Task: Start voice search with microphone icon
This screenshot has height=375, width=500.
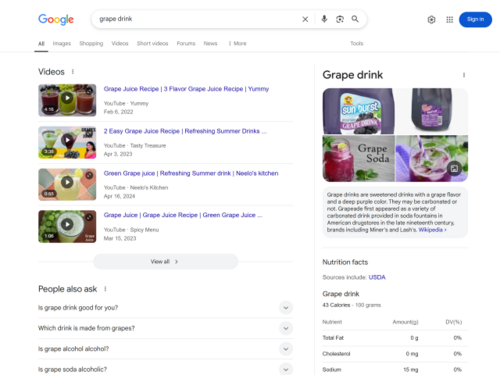Action: point(324,19)
